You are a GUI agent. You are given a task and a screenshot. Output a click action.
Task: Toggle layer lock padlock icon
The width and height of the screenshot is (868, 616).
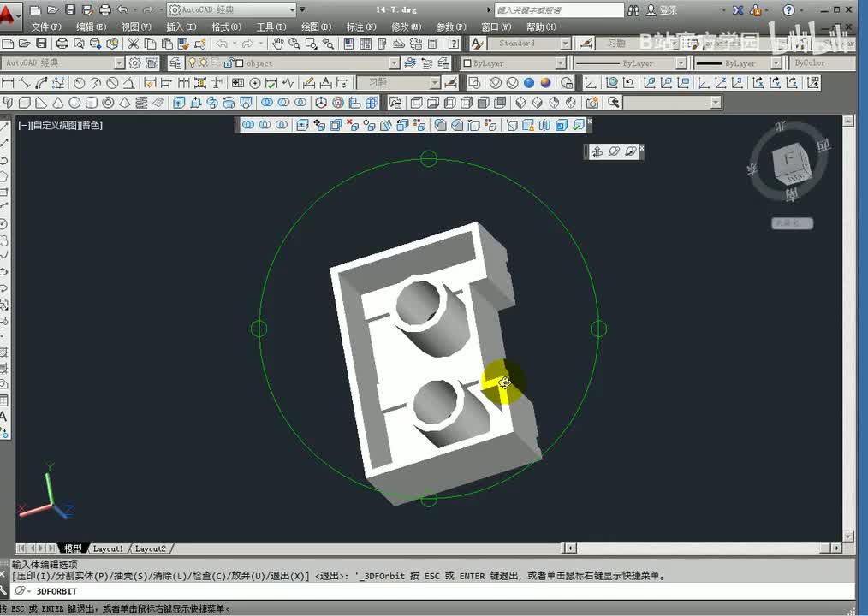point(228,63)
